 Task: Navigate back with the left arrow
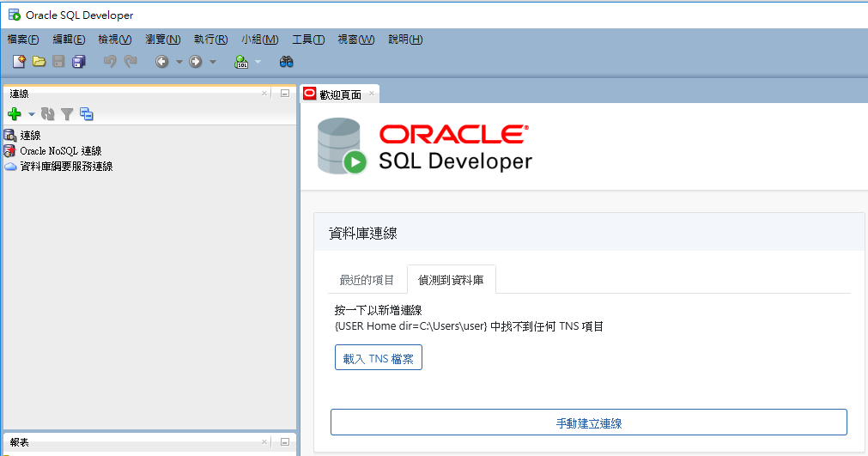[161, 62]
